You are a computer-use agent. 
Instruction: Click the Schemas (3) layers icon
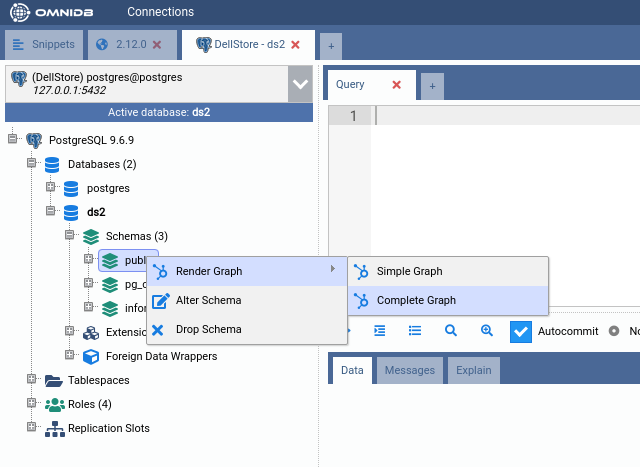tap(91, 237)
